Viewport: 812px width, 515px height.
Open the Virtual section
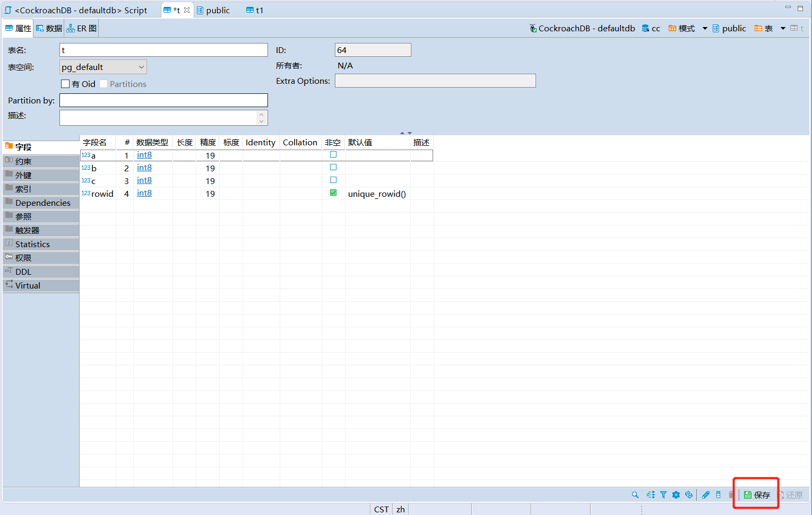(41, 285)
